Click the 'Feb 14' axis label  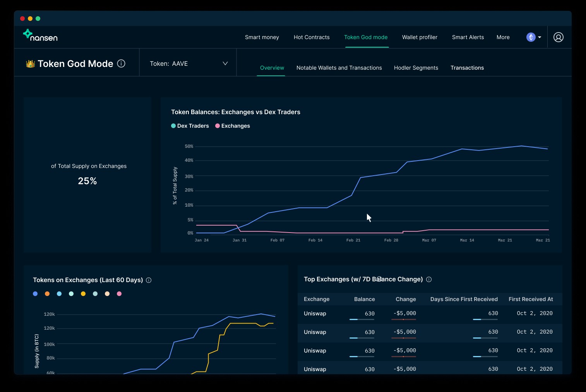315,240
